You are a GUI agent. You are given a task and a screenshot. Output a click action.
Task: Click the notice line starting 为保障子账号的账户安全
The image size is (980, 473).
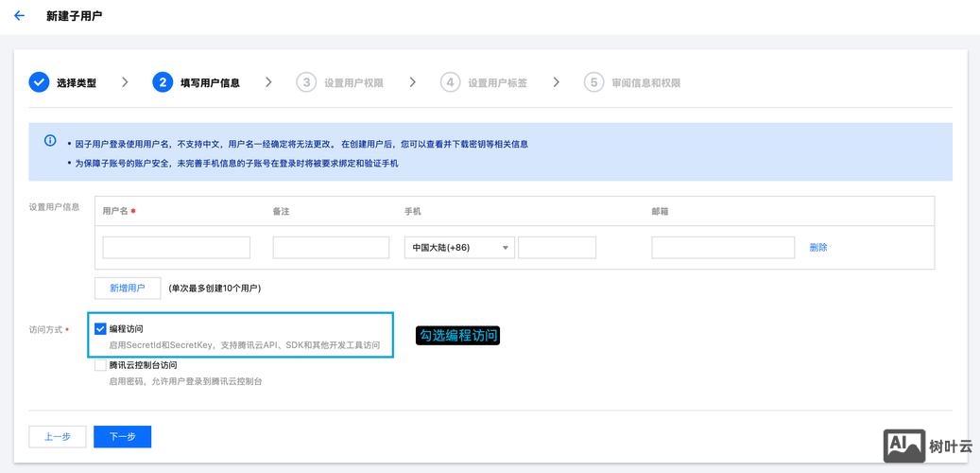point(236,164)
